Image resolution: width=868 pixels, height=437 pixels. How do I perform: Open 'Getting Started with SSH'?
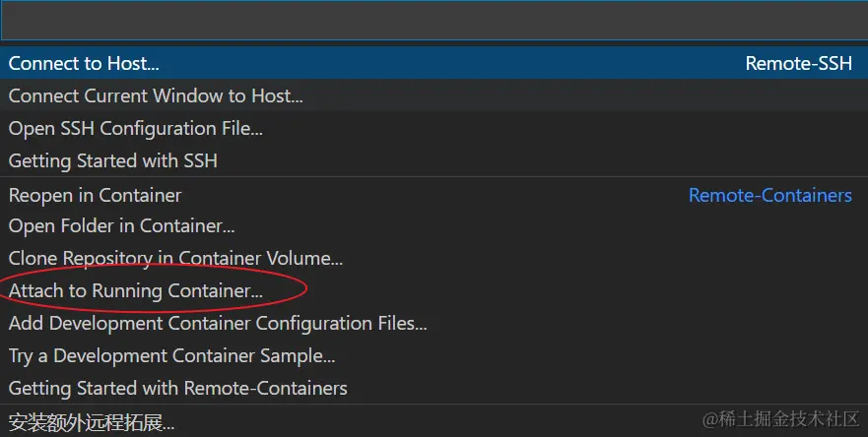tap(113, 160)
